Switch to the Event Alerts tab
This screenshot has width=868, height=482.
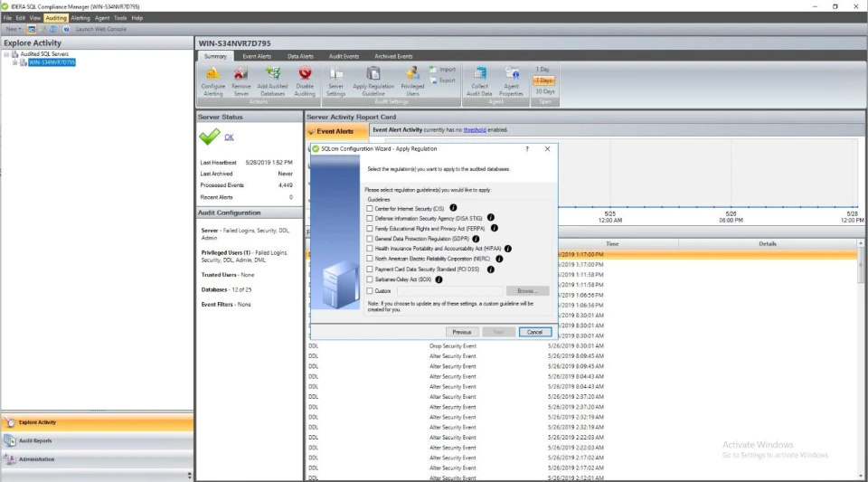click(x=257, y=56)
